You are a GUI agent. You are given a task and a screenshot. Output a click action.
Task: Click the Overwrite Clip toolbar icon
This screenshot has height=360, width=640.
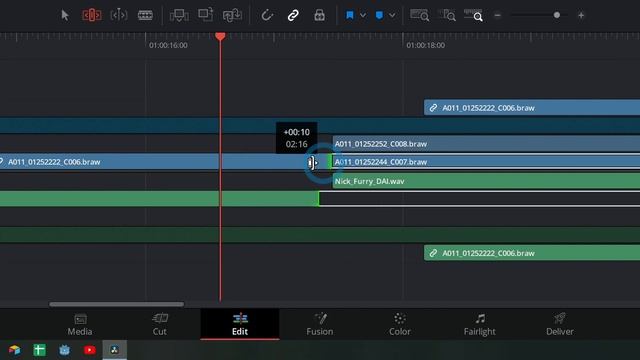(206, 15)
